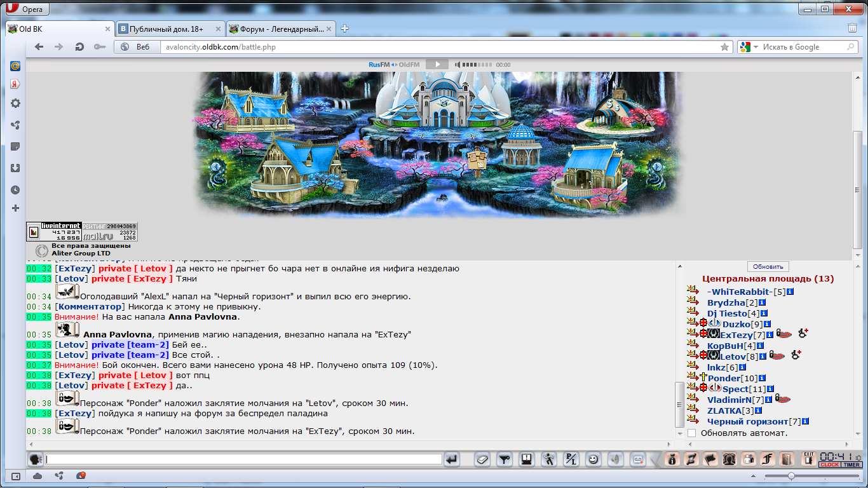Open the Notes panel in Opera sidebar
The image size is (868, 488).
[15, 147]
